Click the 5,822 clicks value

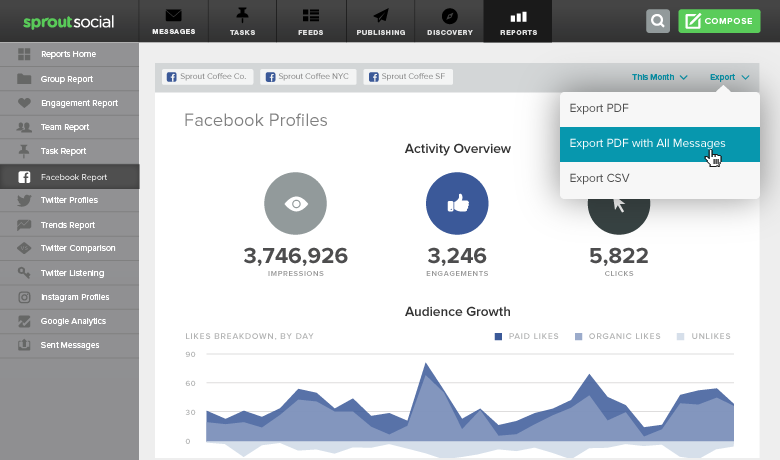(619, 256)
